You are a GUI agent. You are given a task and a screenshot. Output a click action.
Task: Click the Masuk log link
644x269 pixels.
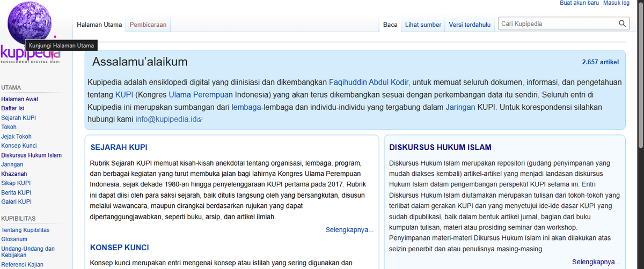pos(617,3)
